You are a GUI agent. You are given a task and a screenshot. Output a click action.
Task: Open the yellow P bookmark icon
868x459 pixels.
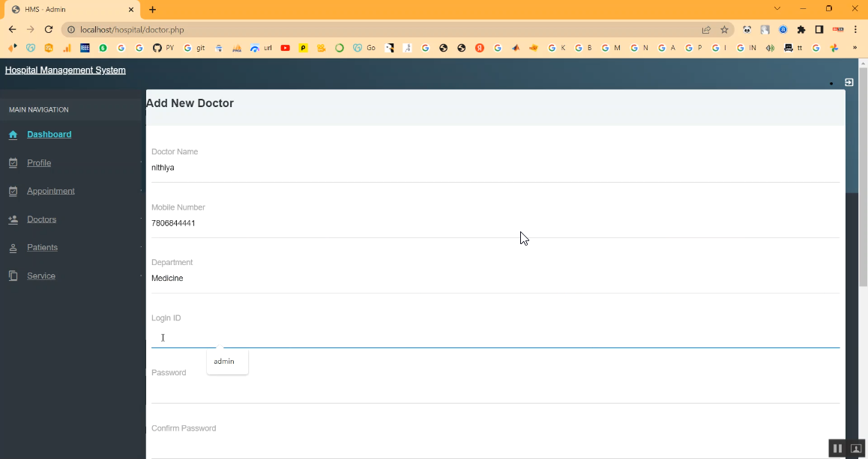[x=304, y=48]
